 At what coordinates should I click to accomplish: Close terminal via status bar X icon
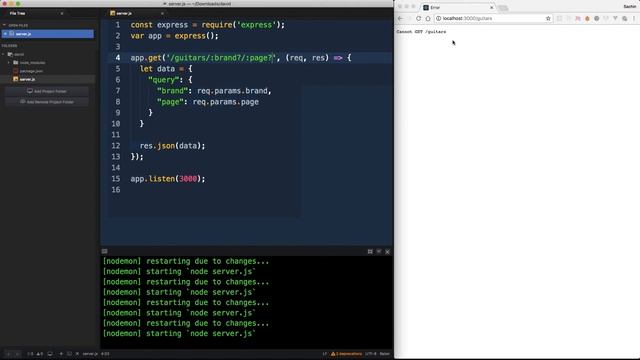[x=77, y=354]
